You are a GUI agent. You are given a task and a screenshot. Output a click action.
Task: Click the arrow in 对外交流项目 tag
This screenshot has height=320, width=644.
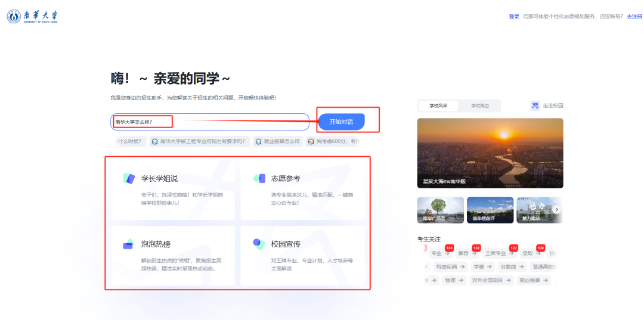click(508, 280)
